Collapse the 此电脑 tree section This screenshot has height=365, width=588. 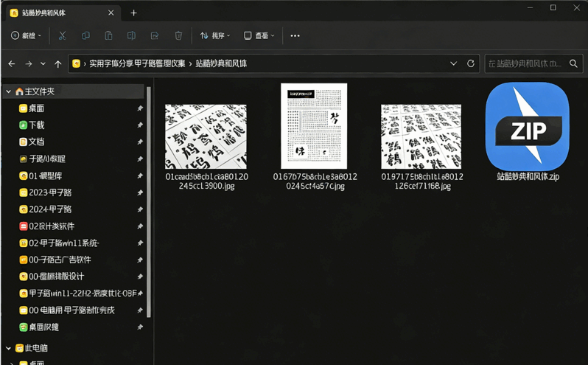pyautogui.click(x=8, y=348)
